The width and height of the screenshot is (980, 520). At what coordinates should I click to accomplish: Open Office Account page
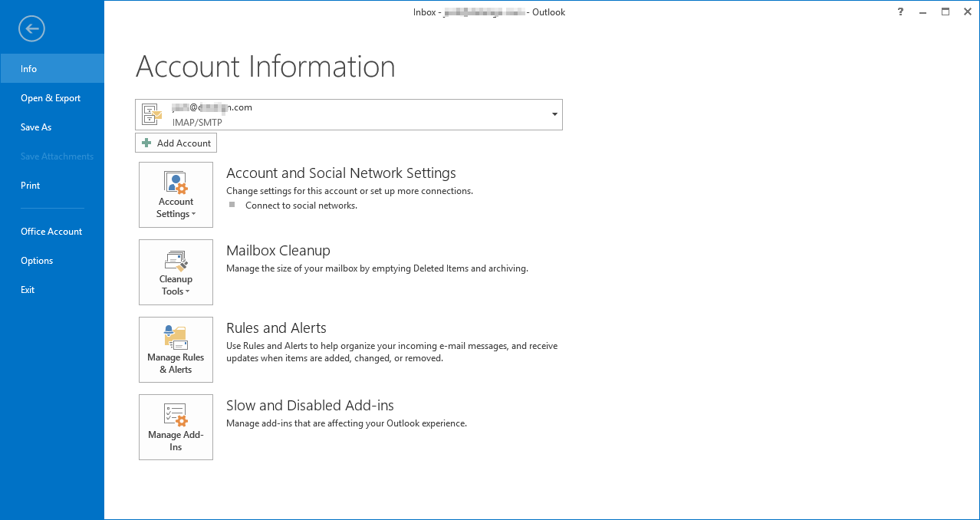(52, 231)
